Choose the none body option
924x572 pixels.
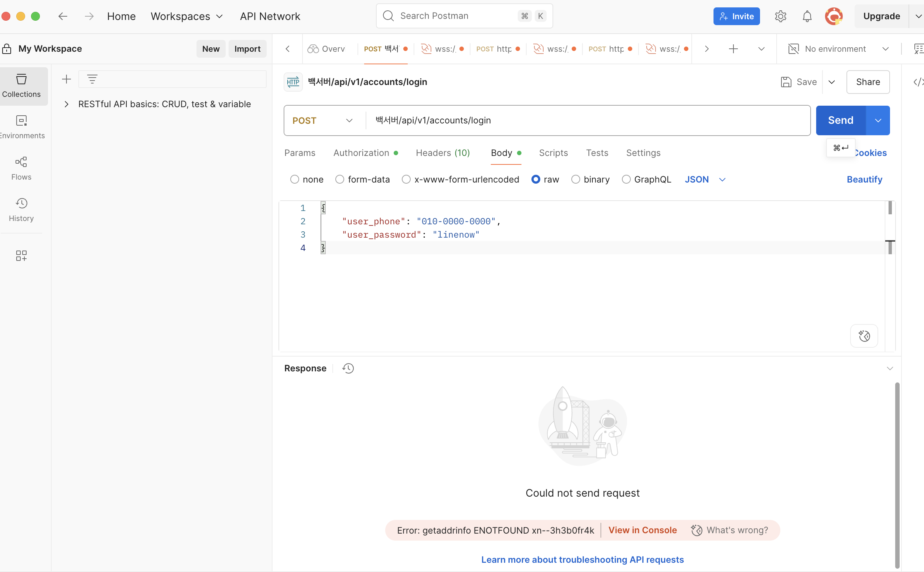[x=294, y=179]
